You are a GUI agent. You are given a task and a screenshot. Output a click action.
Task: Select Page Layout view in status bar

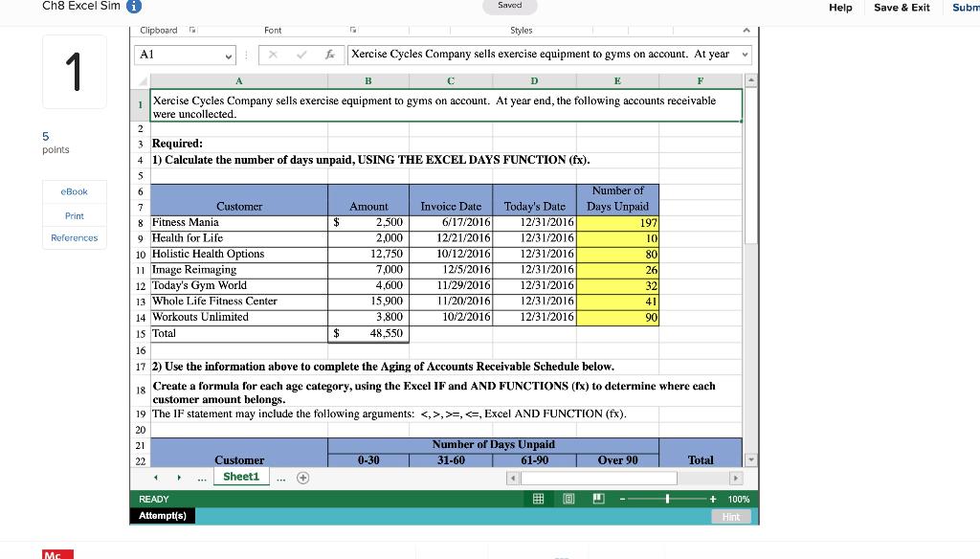[x=568, y=499]
